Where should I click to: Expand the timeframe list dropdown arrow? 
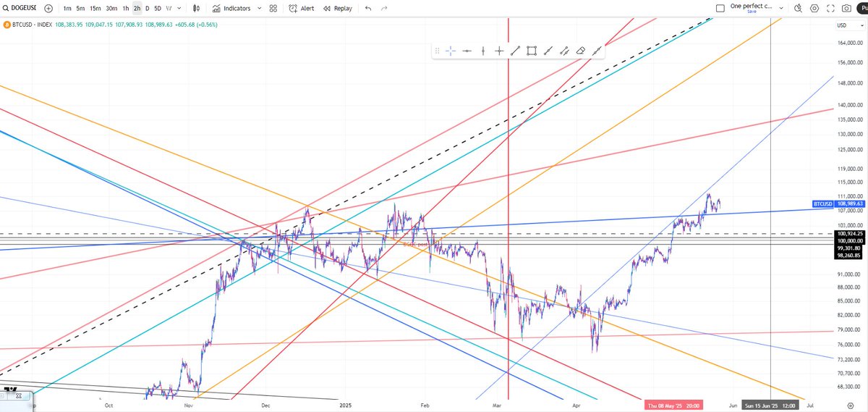point(178,8)
